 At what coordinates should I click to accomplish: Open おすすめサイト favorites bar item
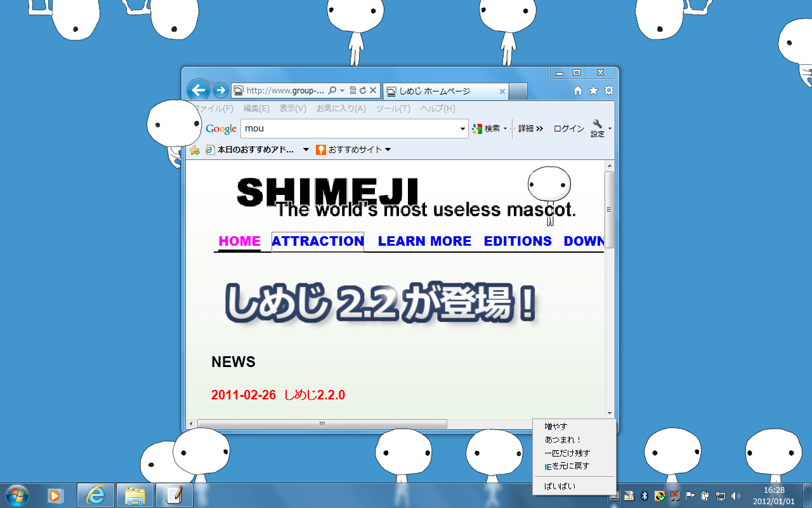click(x=353, y=150)
